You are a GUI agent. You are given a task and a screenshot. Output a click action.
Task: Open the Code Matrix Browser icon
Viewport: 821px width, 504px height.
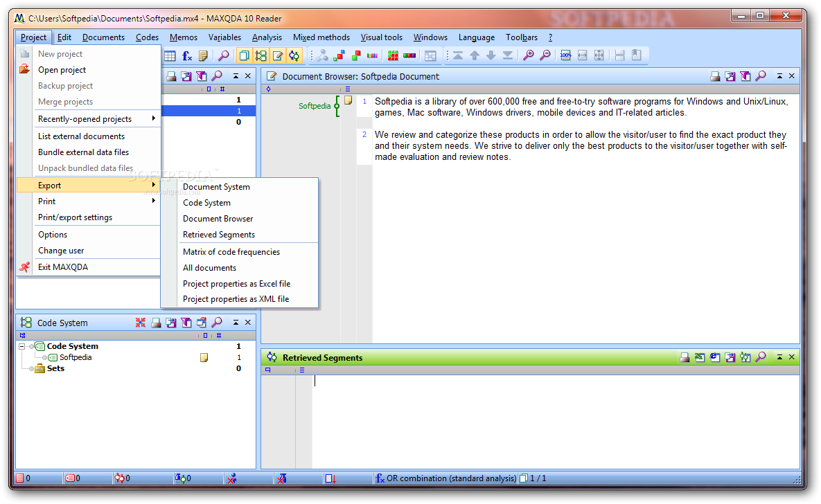pyautogui.click(x=339, y=55)
